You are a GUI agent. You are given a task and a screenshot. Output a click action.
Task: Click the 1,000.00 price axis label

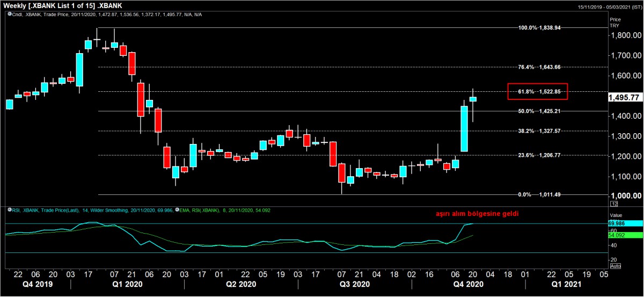point(626,196)
